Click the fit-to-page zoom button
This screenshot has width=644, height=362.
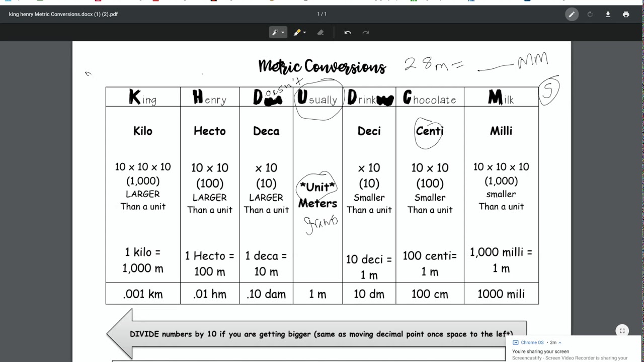pos(622,331)
